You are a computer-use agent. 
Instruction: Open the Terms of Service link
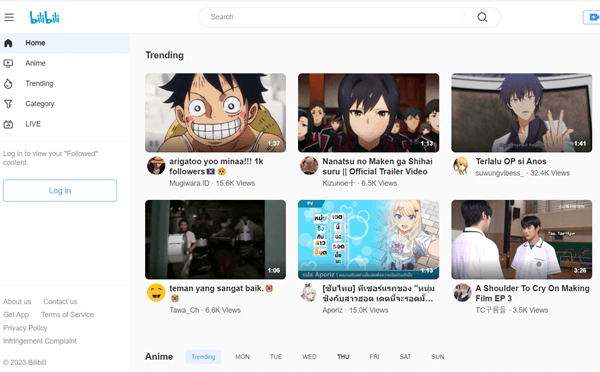[67, 315]
